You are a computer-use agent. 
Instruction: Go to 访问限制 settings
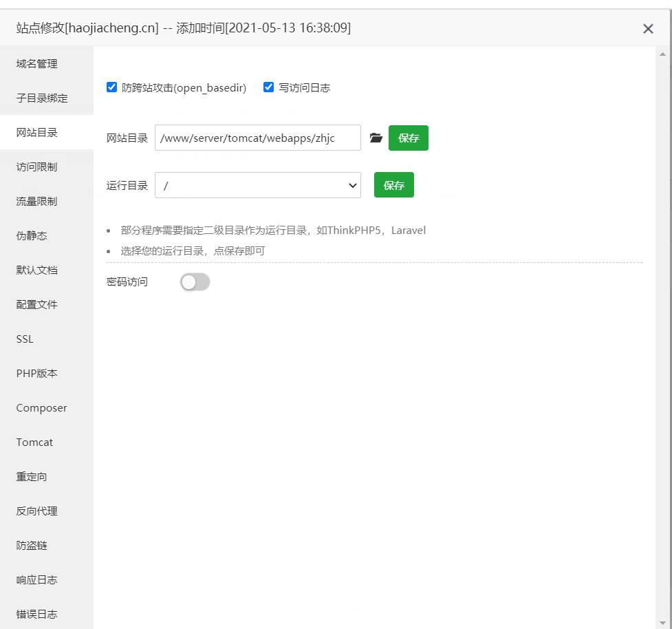(37, 167)
